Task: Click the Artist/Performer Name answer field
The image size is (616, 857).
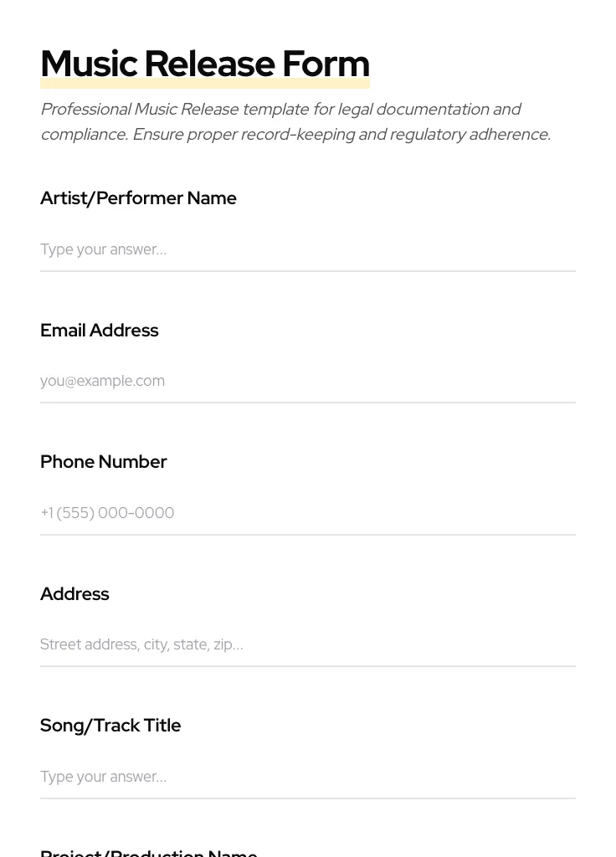Action: pos(307,249)
